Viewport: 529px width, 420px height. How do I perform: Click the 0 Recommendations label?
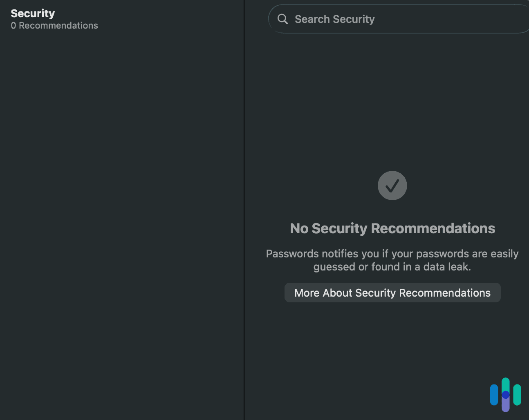(x=54, y=25)
